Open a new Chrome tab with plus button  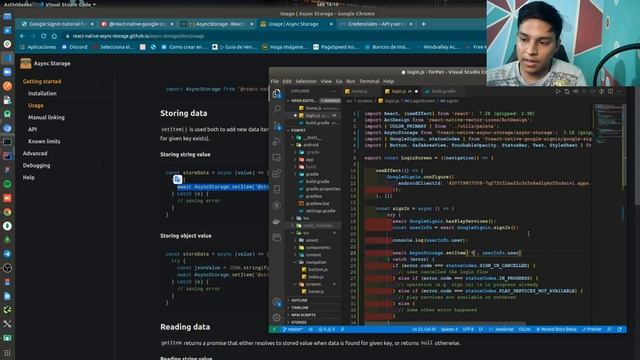tap(424, 24)
